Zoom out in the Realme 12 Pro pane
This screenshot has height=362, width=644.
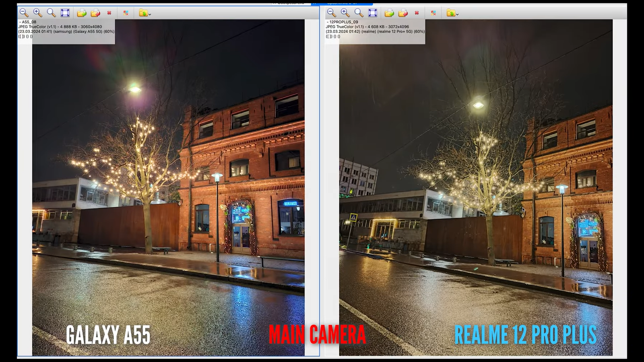point(332,13)
